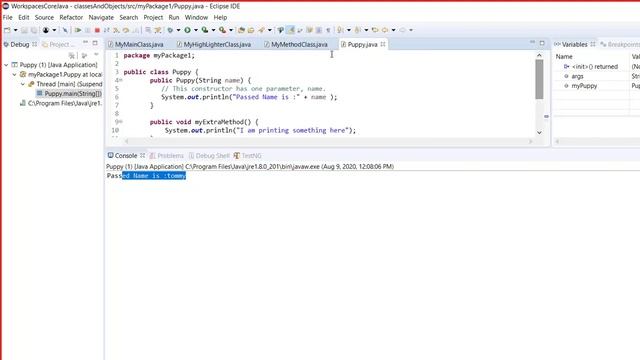The height and width of the screenshot is (360, 640).
Task: Open the File menu
Action: [7, 18]
